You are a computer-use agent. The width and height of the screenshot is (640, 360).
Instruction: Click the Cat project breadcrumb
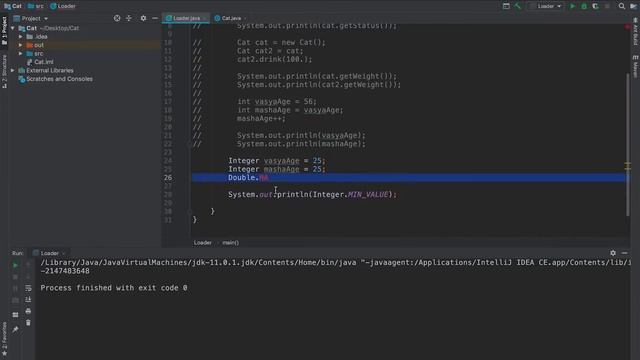[x=13, y=6]
